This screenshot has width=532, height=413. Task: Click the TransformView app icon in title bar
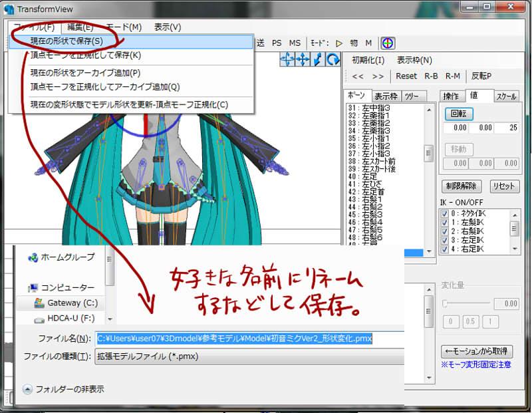(9, 9)
